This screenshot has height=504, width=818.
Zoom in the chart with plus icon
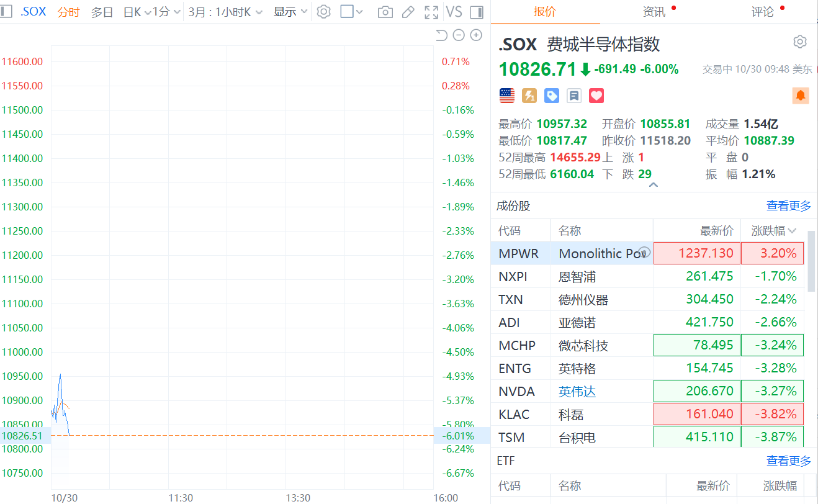(476, 35)
